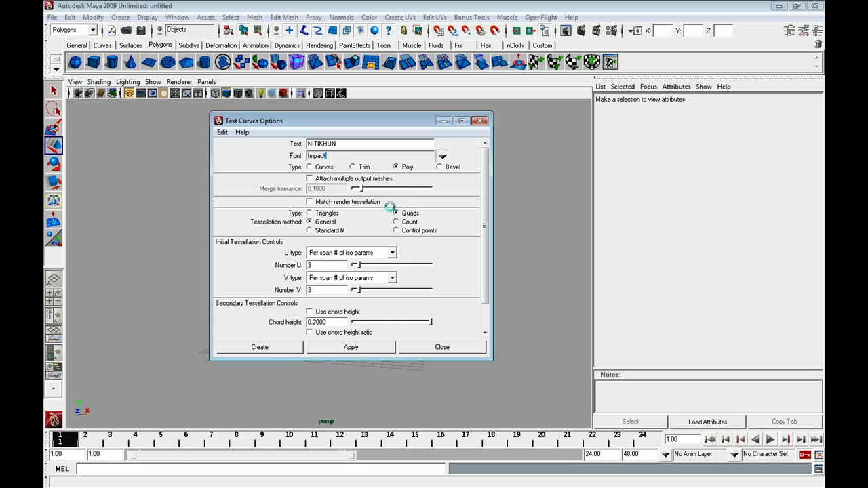Toggle snap to grids icon

point(438,30)
